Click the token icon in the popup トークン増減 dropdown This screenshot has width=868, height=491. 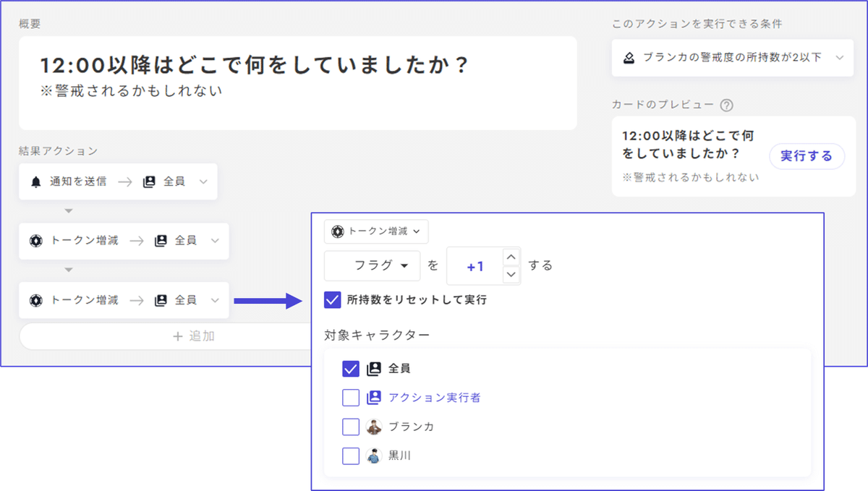pos(337,231)
